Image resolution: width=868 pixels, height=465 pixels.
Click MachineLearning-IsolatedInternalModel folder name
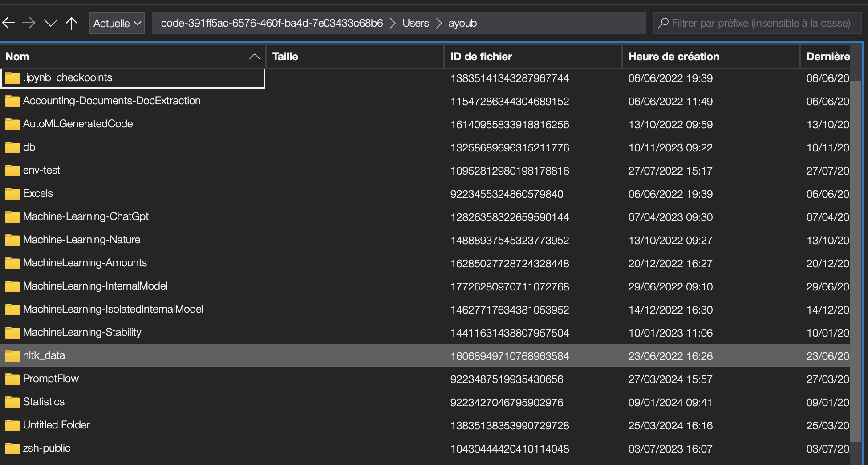(x=113, y=309)
